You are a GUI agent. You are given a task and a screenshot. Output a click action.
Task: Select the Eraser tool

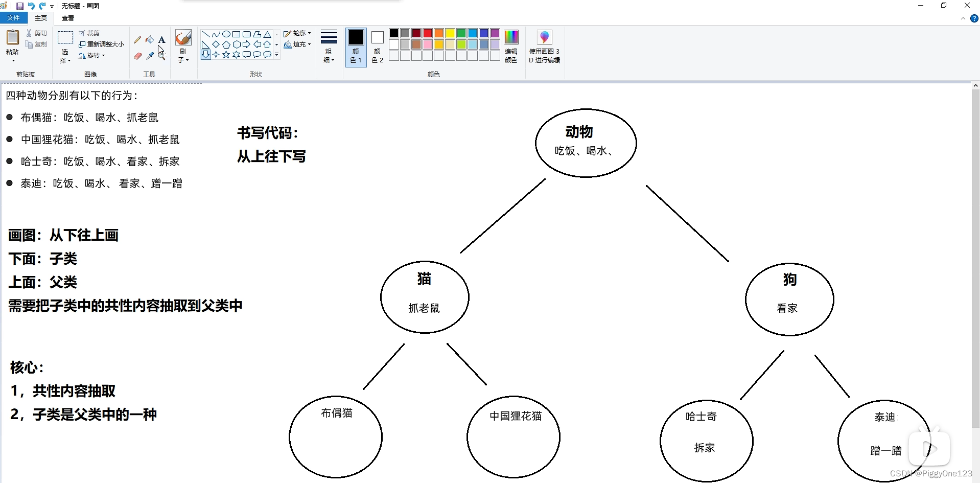(x=137, y=56)
